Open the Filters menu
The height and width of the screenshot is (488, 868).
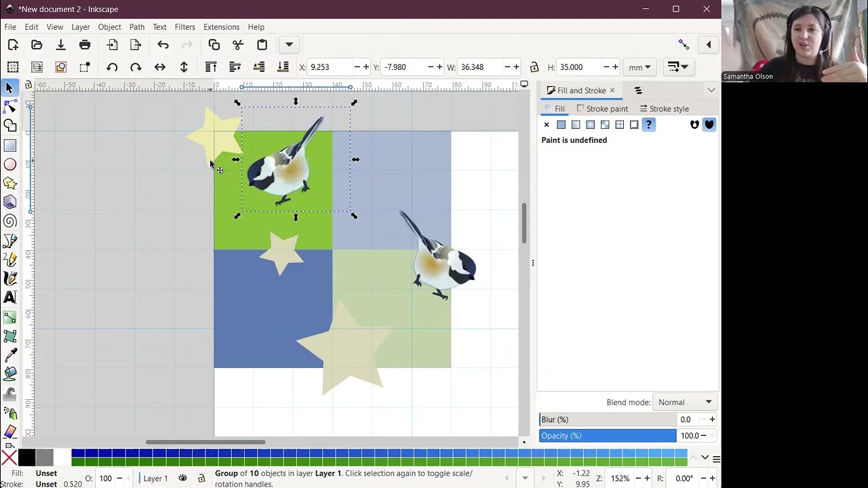[x=184, y=27]
